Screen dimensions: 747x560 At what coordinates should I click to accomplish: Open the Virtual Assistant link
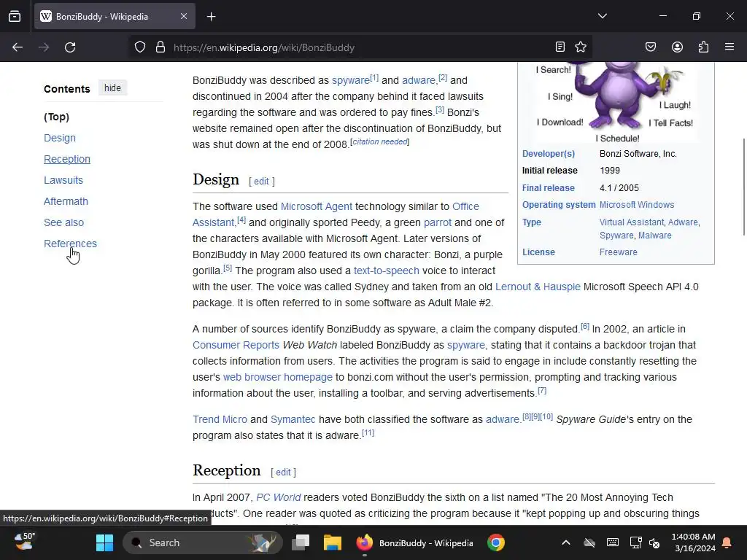(632, 222)
